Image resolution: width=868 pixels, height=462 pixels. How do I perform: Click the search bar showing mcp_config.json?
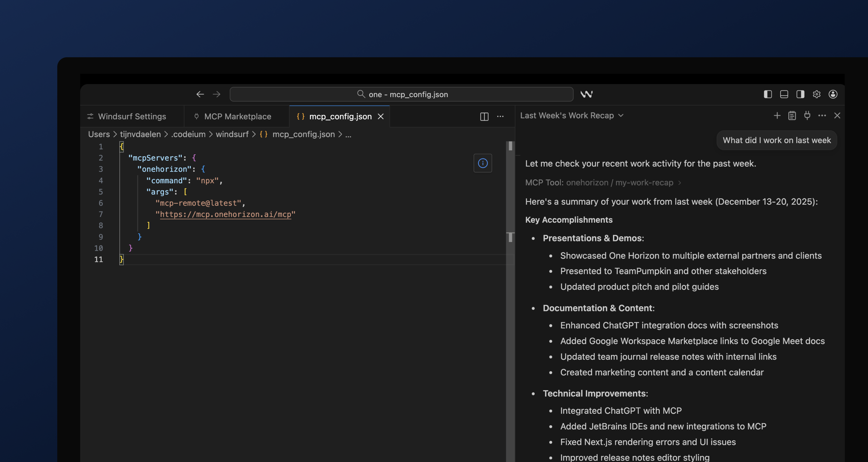click(401, 94)
